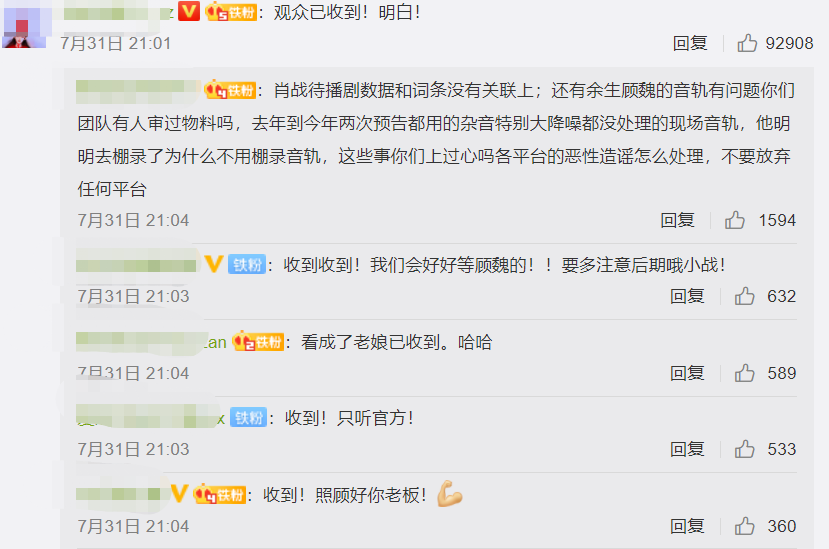Click the flexed biceps emoji in last comment
The width and height of the screenshot is (829, 549).
tap(449, 493)
